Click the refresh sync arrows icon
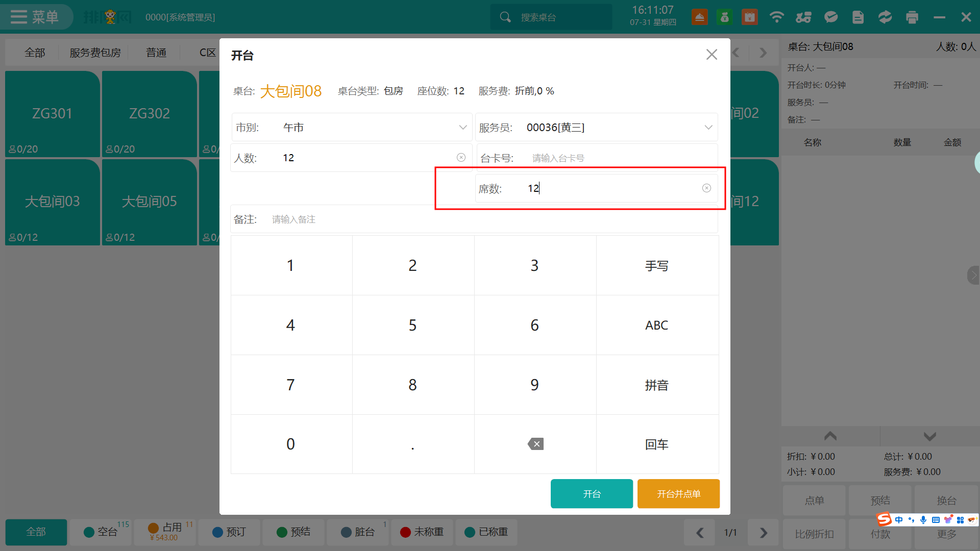This screenshot has height=551, width=980. pyautogui.click(x=885, y=17)
